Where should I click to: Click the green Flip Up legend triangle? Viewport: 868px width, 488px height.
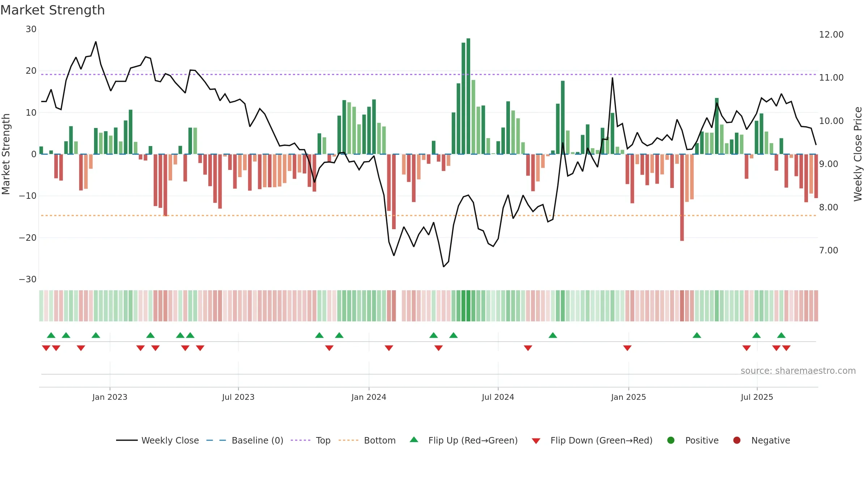[414, 440]
